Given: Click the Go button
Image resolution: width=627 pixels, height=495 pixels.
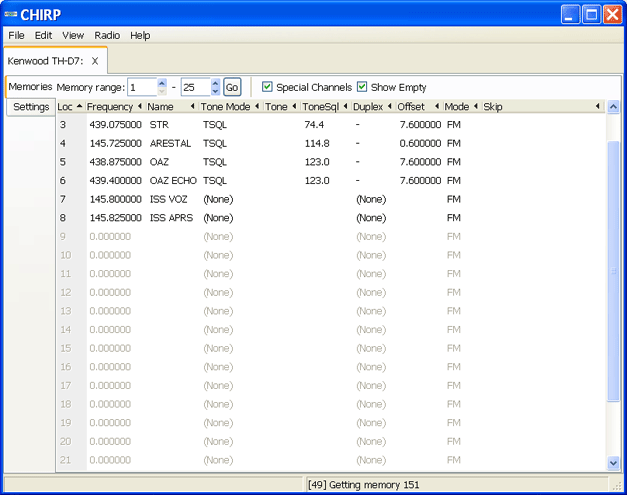Looking at the screenshot, I should point(232,87).
